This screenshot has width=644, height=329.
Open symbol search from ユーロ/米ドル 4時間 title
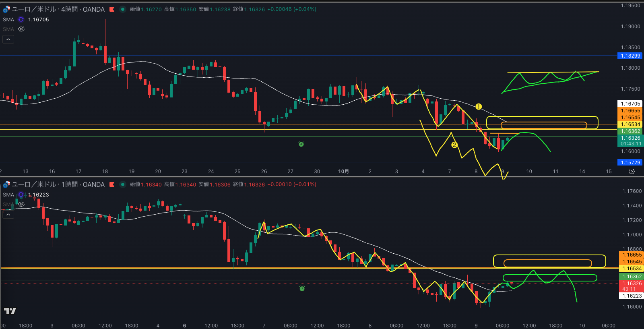(58, 9)
